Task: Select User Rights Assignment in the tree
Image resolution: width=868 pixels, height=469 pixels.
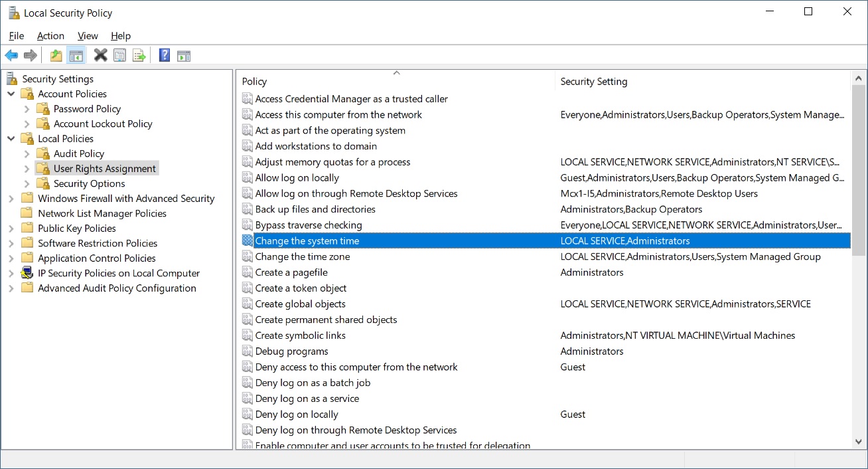Action: 105,169
